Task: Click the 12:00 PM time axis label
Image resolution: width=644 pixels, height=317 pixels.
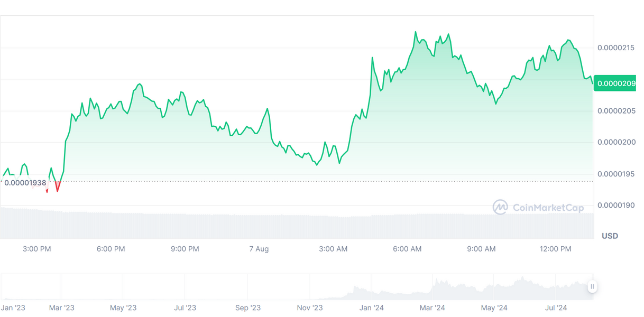Action: pyautogui.click(x=556, y=249)
